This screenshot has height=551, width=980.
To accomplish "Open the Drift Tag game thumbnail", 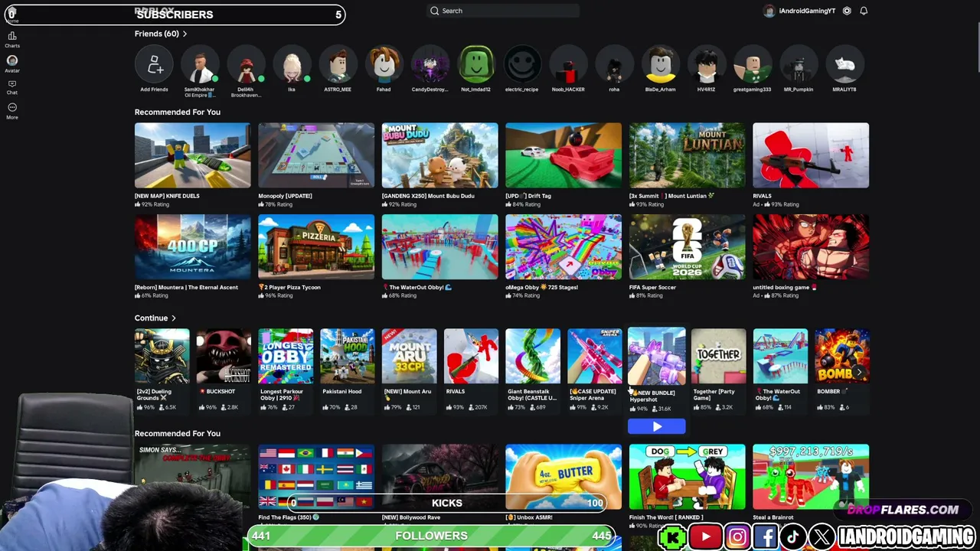I will pos(563,155).
